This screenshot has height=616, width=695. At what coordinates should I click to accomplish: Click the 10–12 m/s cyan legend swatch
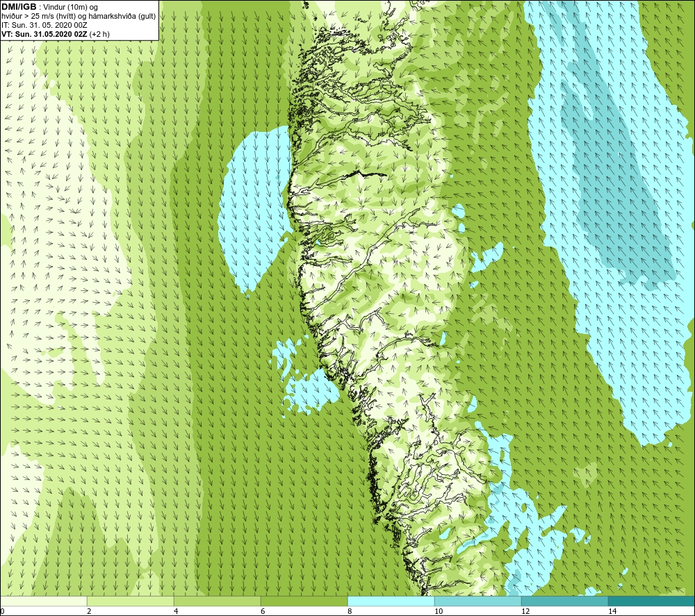478,601
